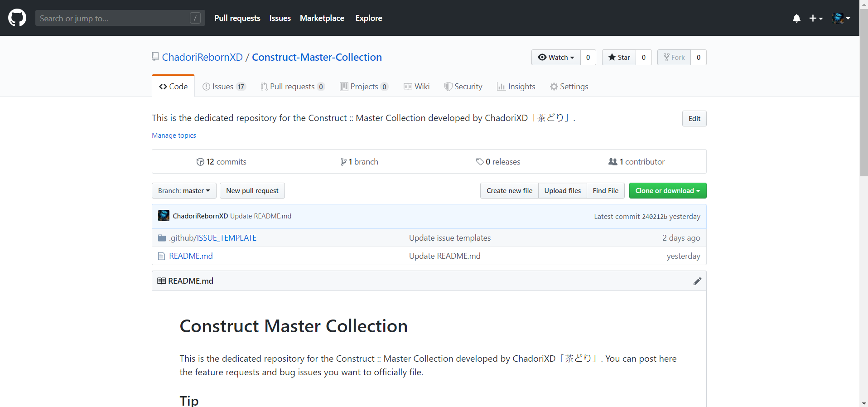Open Branch: master selector

pyautogui.click(x=184, y=191)
